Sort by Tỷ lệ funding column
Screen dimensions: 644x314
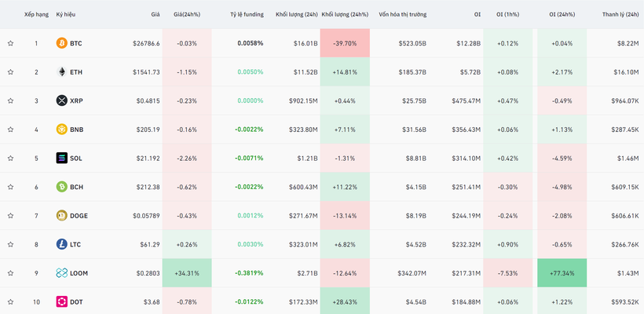[247, 15]
